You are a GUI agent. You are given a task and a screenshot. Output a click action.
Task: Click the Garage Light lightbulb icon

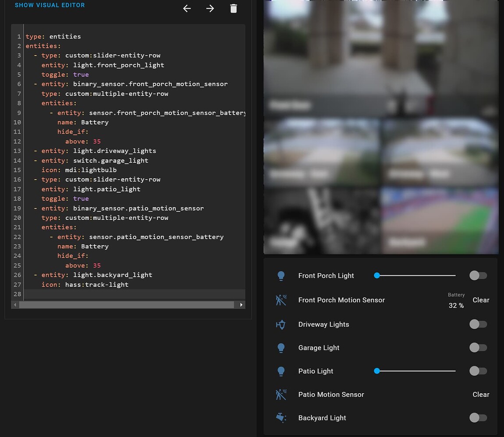(x=281, y=347)
